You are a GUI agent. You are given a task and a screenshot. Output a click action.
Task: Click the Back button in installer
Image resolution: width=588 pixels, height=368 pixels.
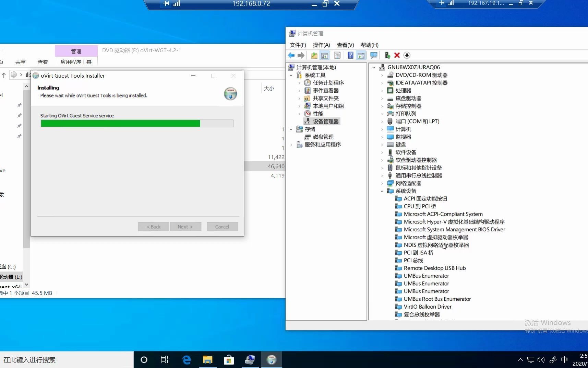coord(154,227)
